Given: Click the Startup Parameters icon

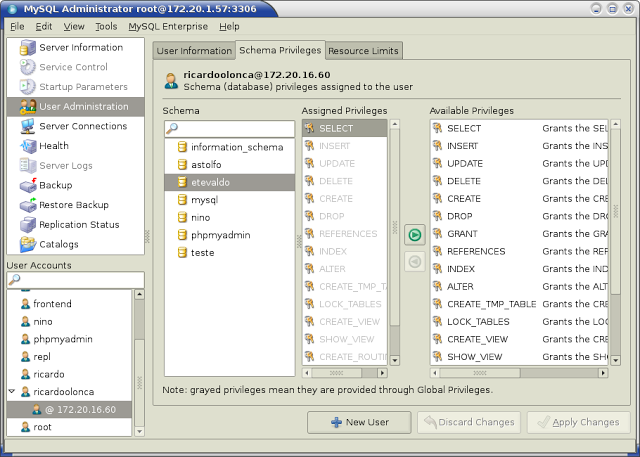Looking at the screenshot, I should point(28,87).
